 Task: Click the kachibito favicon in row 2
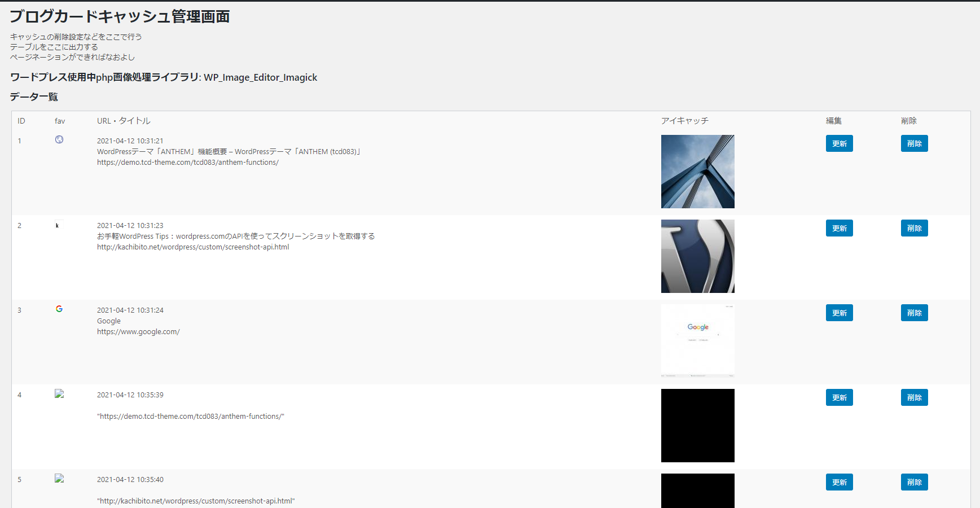58,225
